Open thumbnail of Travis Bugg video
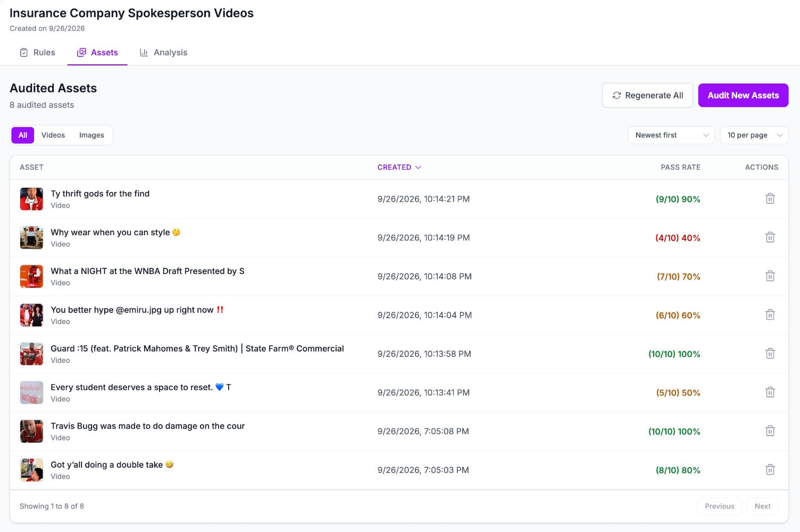800x532 pixels. [31, 431]
